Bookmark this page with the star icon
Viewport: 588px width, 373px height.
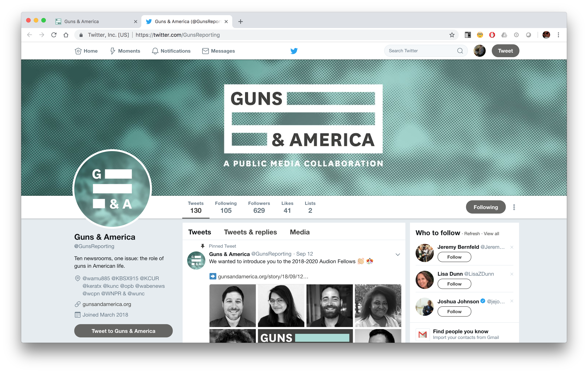pos(452,35)
